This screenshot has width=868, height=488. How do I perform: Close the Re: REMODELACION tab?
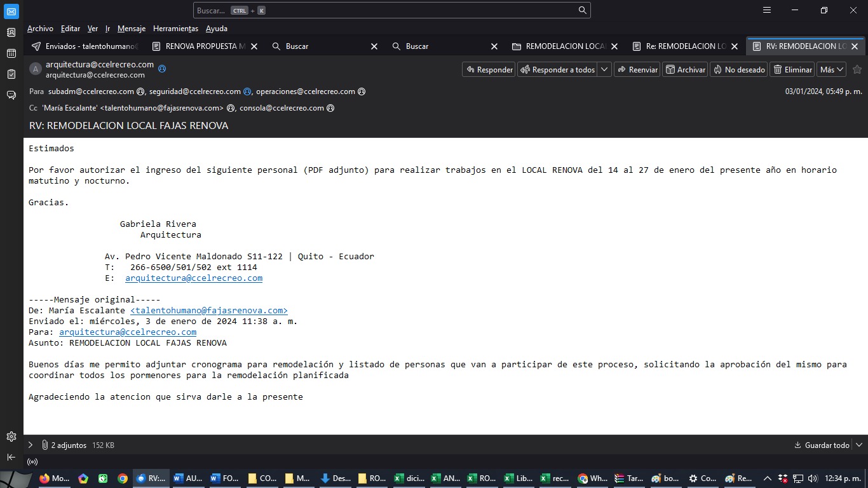point(735,46)
